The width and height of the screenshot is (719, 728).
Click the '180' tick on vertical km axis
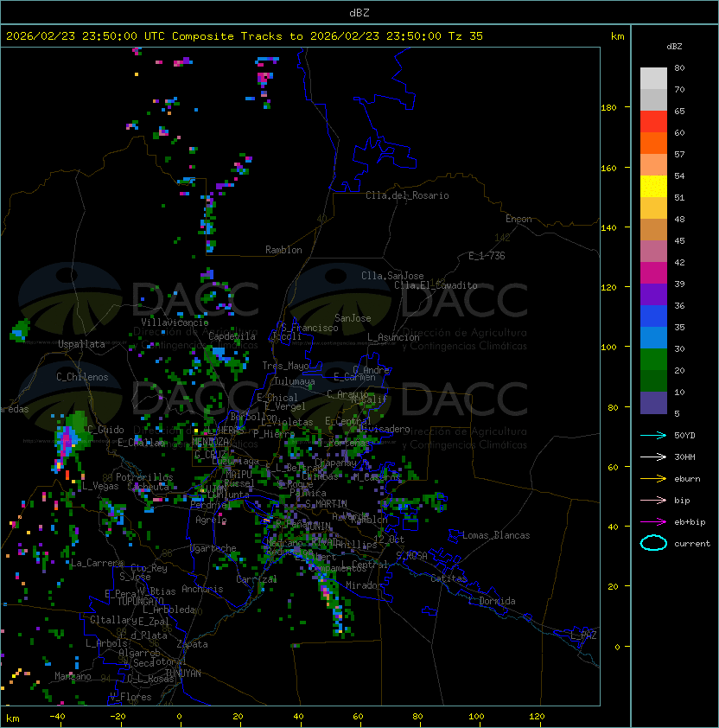click(608, 108)
